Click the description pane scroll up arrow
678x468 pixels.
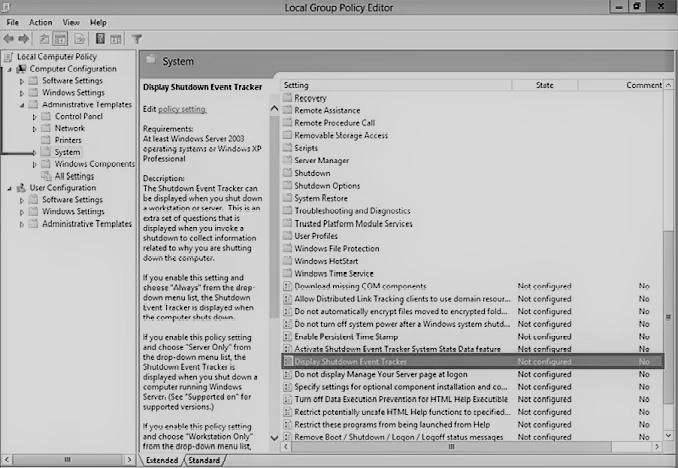[274, 108]
